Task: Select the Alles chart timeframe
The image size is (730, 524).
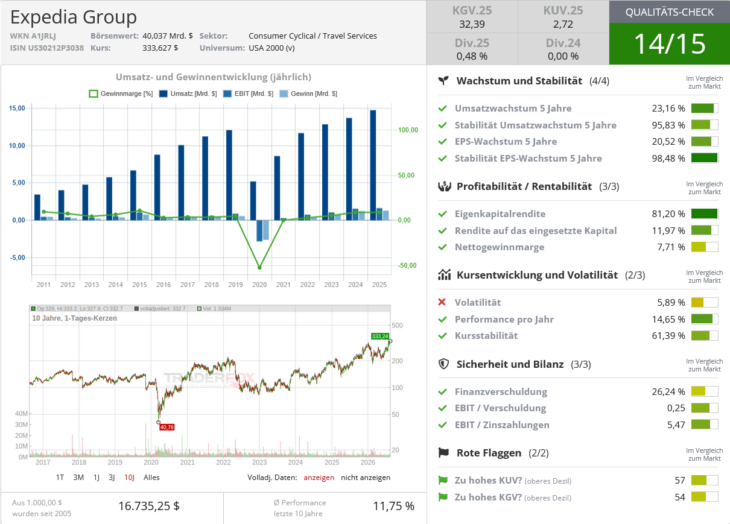Action: (x=151, y=477)
